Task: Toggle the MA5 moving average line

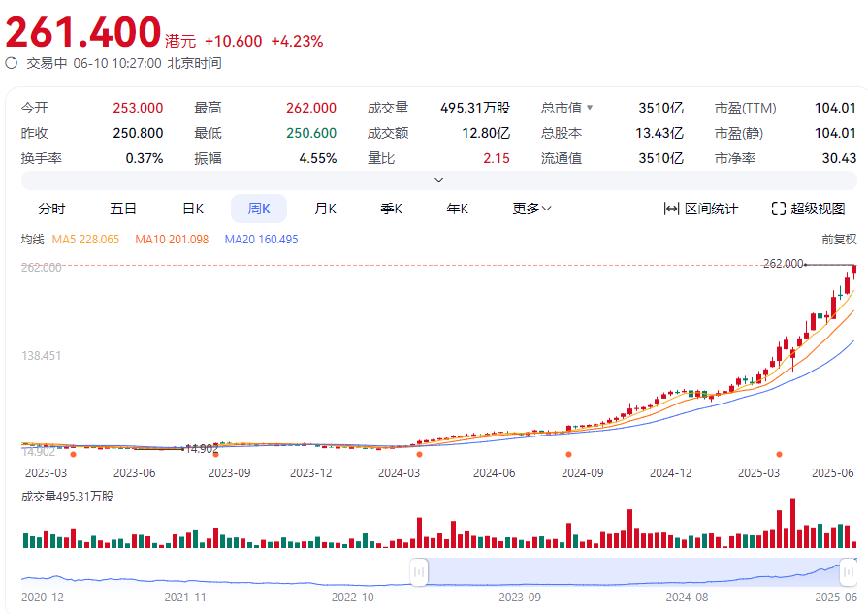Action: pos(85,239)
